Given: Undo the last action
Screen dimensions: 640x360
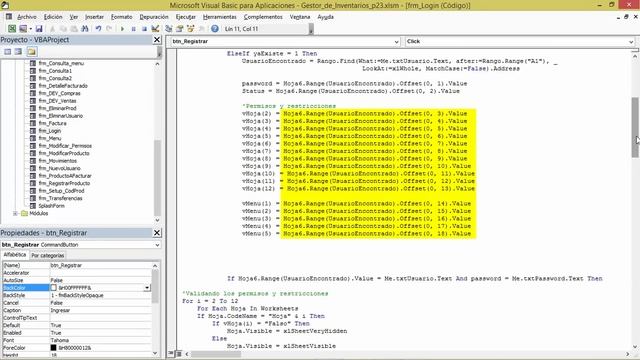Looking at the screenshot, I should 98,29.
